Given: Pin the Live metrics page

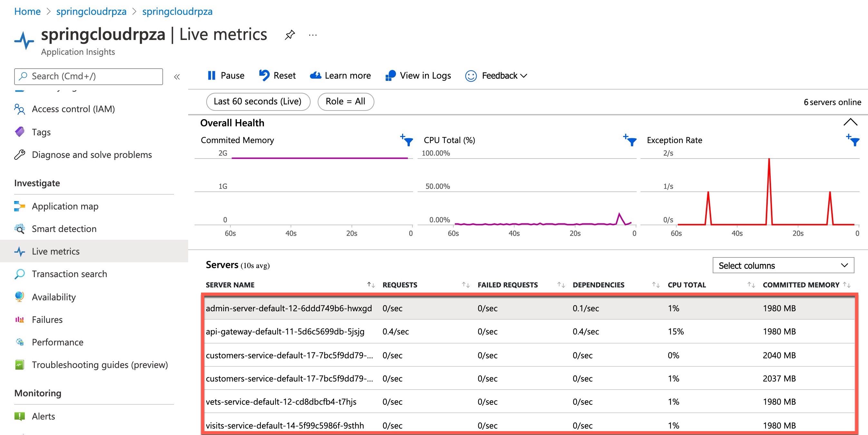Looking at the screenshot, I should (x=289, y=35).
